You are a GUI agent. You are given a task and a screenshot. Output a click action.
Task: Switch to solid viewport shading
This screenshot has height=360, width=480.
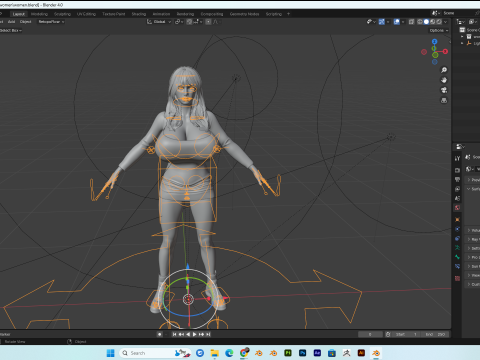click(426, 22)
